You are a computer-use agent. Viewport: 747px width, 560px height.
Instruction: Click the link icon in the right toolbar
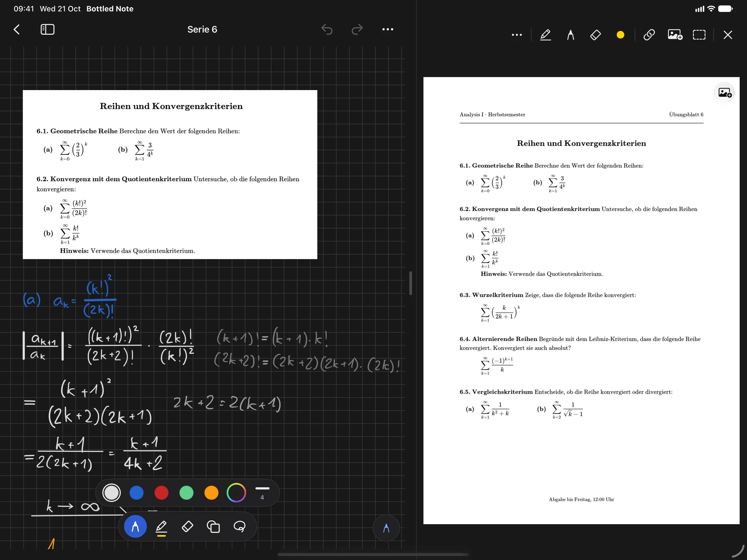click(649, 35)
